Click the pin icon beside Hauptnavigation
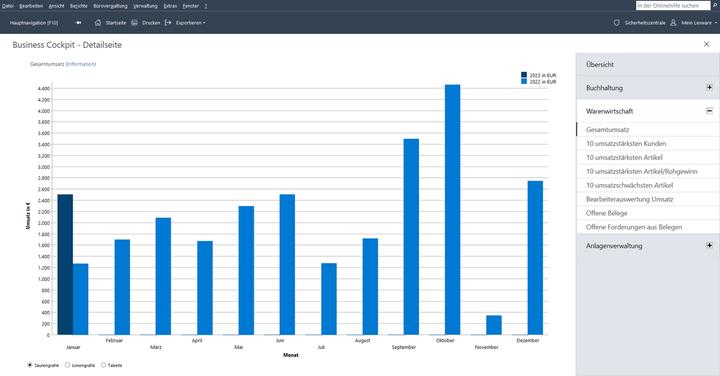The width and height of the screenshot is (720, 376). [x=78, y=22]
